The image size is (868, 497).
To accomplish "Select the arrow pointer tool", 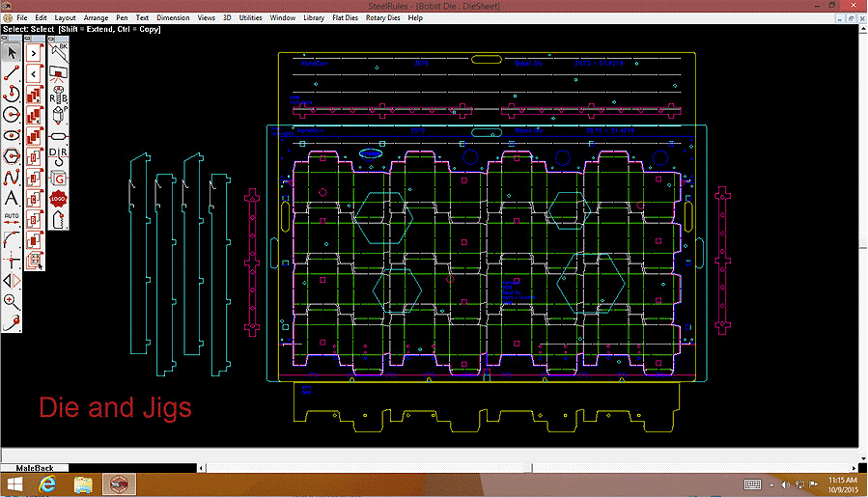I will (x=12, y=51).
